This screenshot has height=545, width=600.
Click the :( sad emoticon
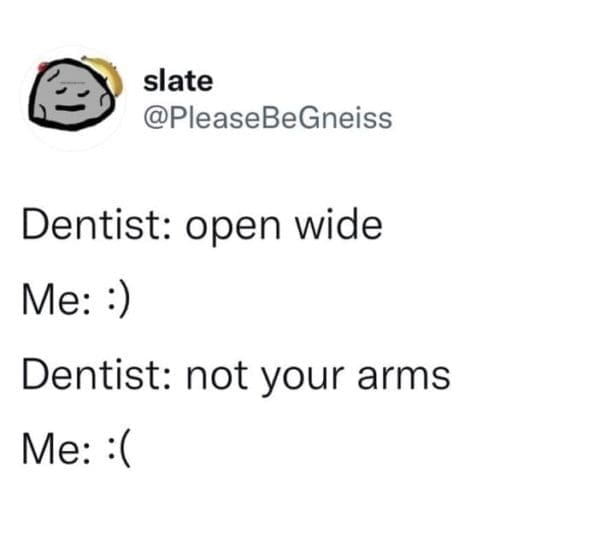(119, 449)
